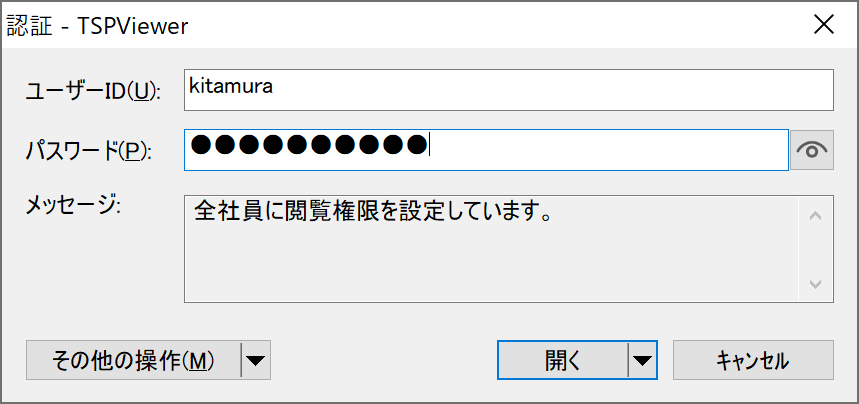Click the message box scroll-down arrow
859x404 pixels.
[x=814, y=284]
